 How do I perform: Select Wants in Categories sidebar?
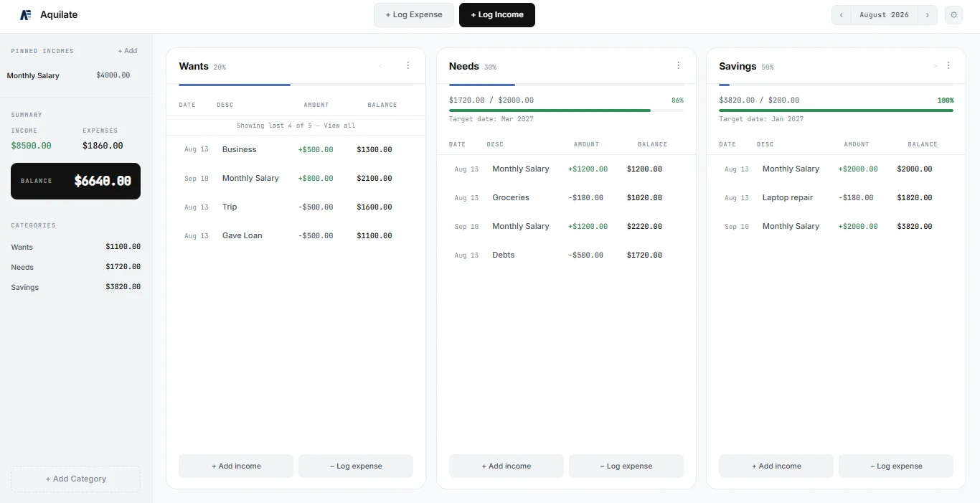point(75,247)
